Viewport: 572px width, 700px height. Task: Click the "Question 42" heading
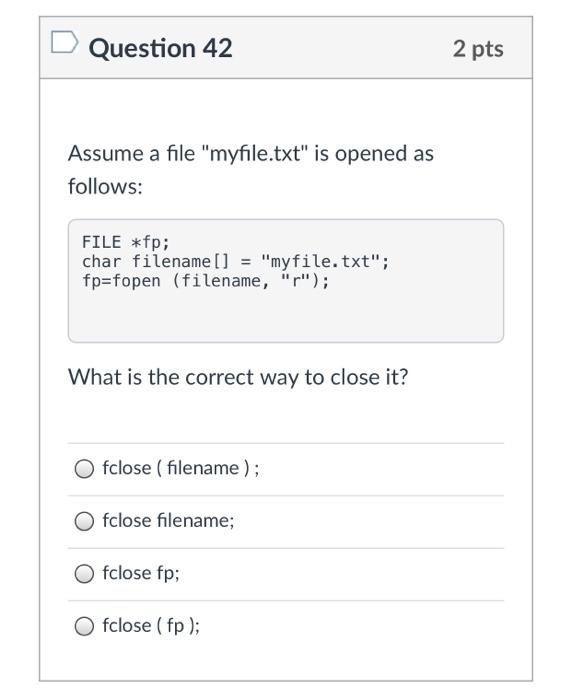point(160,48)
